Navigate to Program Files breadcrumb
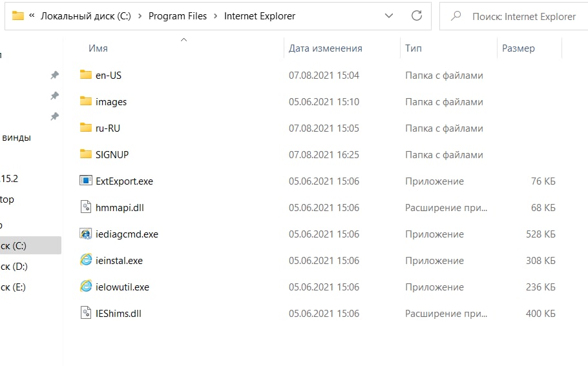Image resolution: width=588 pixels, height=366 pixels. coord(178,16)
